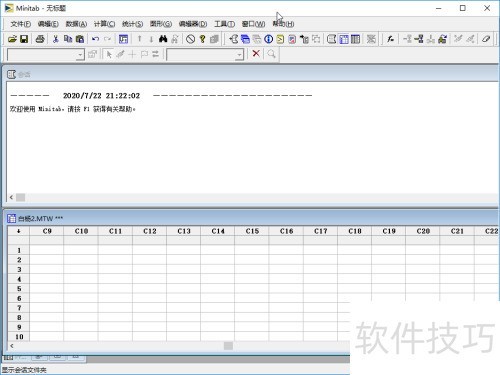The image size is (500, 375).
Task: Open the 文件(F) menu
Action: [21, 24]
